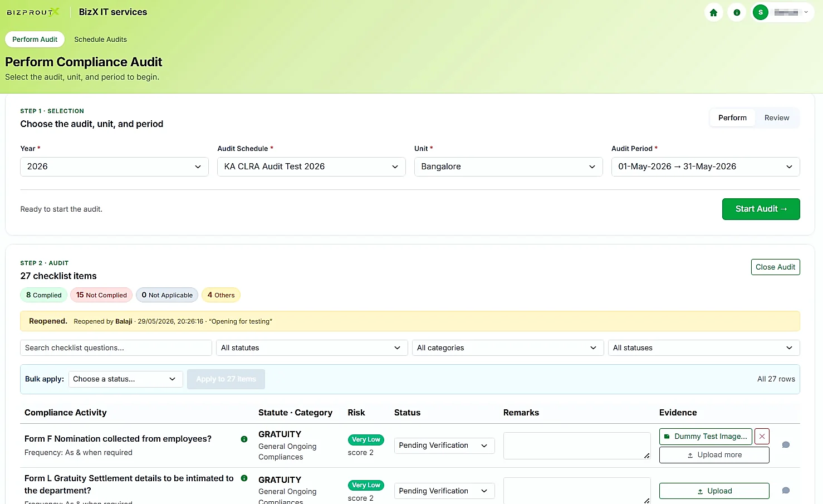Click remarks box for Form F Nomination
The width and height of the screenshot is (823, 504).
pos(577,446)
